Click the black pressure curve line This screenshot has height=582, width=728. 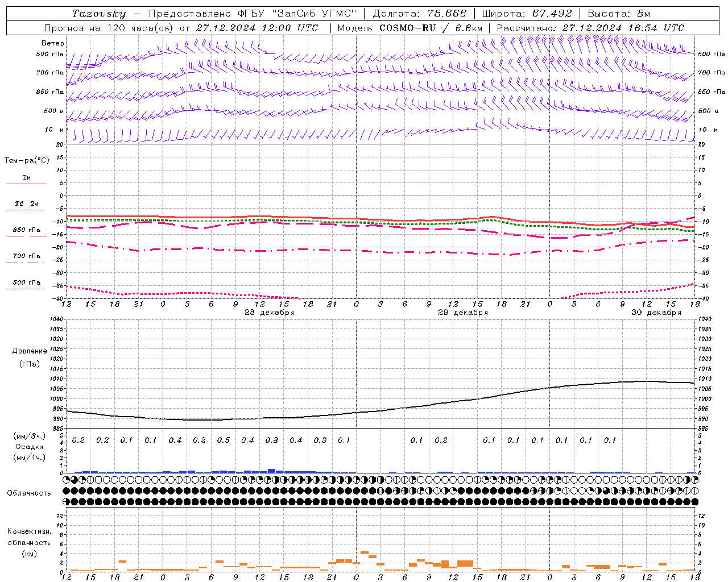380,410
